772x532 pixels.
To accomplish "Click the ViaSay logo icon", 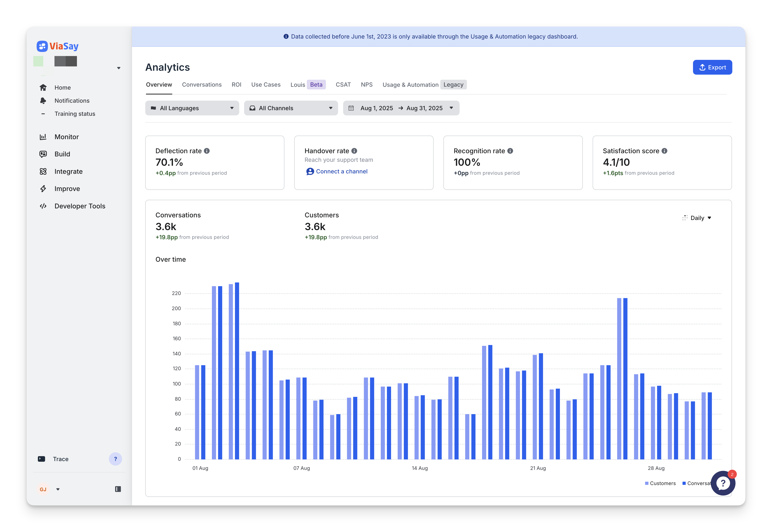I will point(42,46).
